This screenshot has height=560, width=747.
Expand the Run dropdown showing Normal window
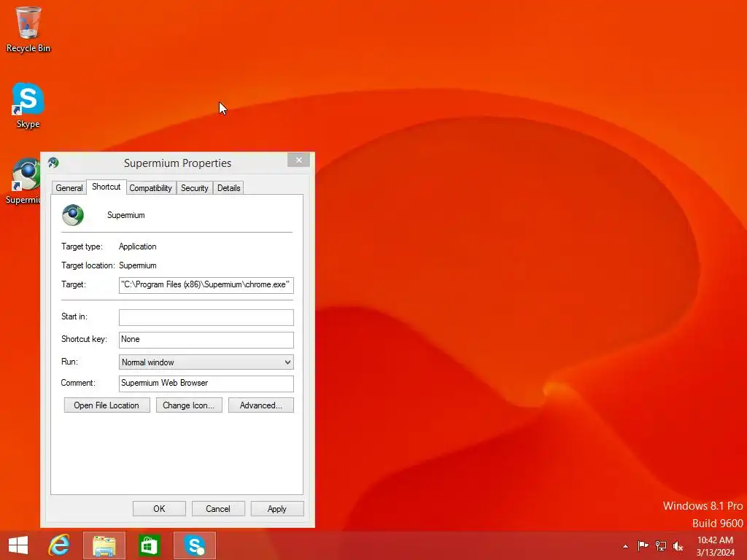[206, 362]
